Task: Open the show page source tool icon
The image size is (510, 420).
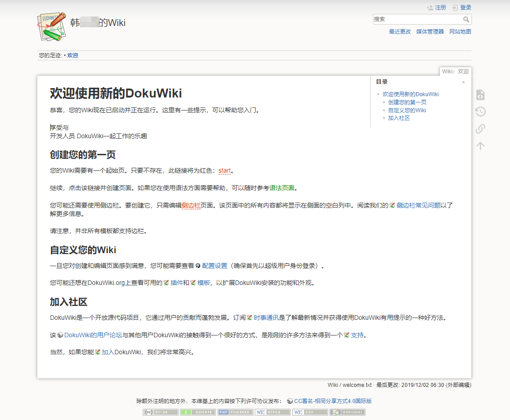Action: tap(480, 95)
